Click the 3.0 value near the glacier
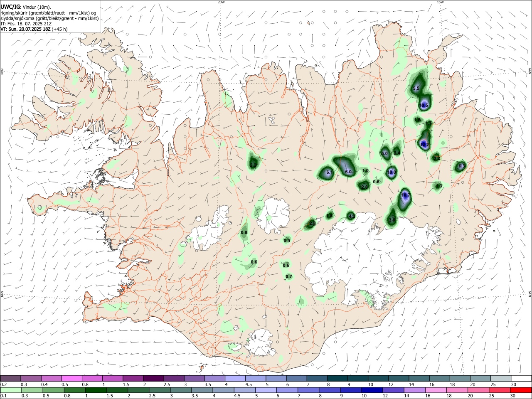Screen dimensions: 532x399 (392, 220)
